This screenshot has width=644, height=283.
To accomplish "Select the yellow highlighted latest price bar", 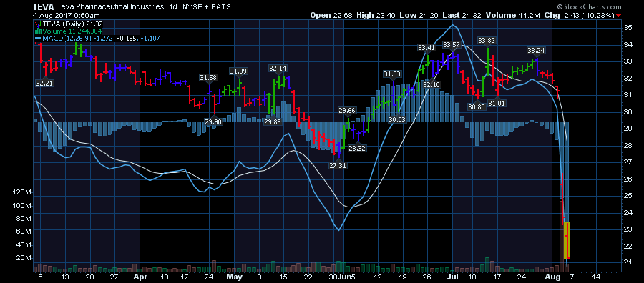I will [567, 241].
